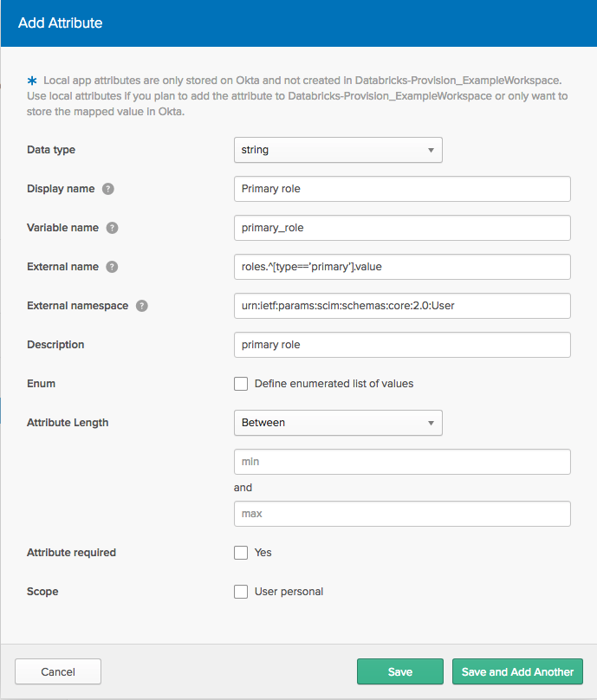Cancel the Add Attribute dialog

click(58, 671)
